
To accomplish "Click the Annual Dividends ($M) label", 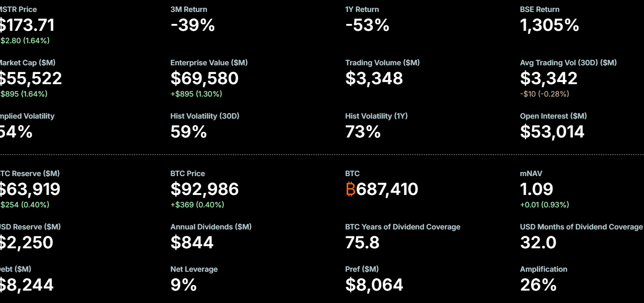I will pos(211,227).
